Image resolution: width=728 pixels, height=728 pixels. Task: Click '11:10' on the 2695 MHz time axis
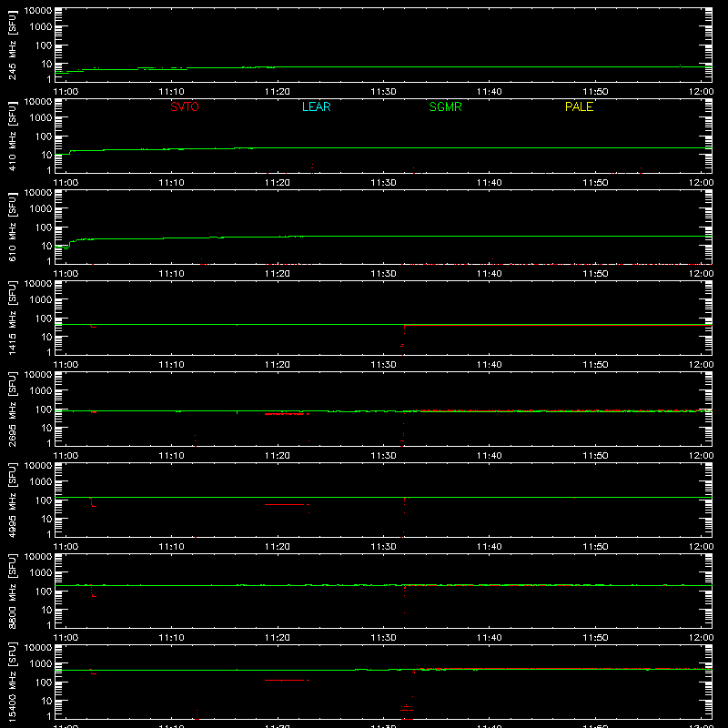click(x=172, y=456)
